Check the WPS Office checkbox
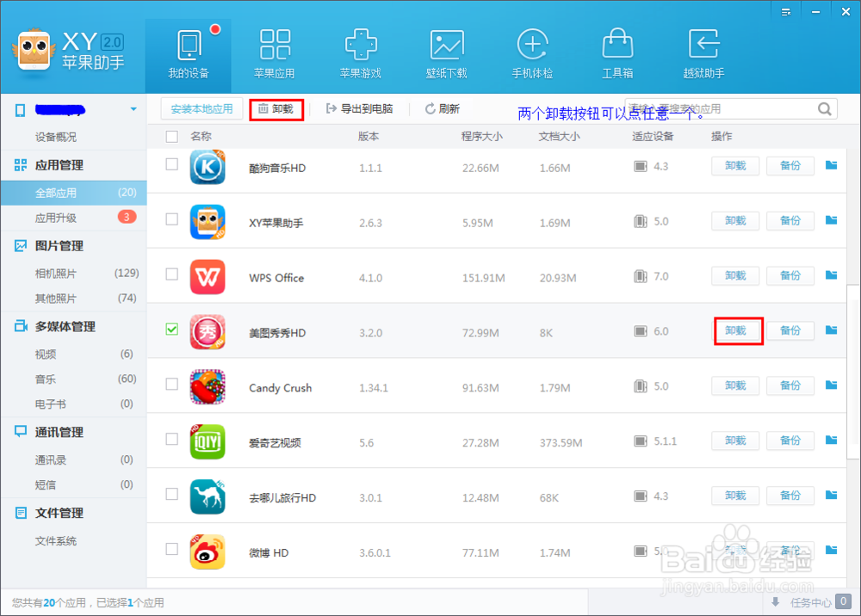 pyautogui.click(x=172, y=274)
